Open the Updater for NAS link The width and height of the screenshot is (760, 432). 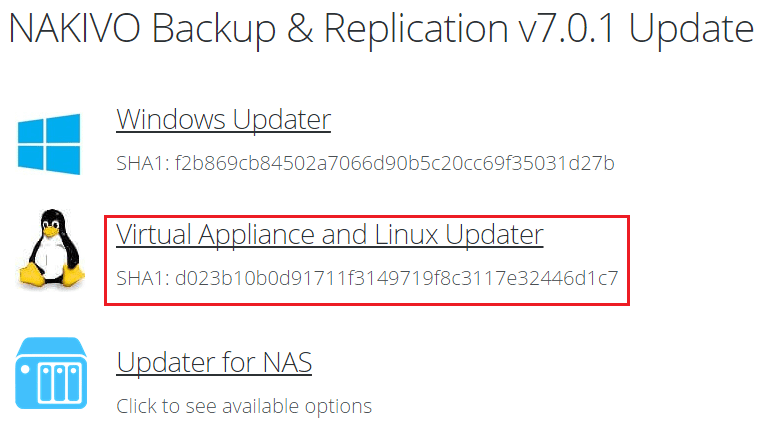[214, 362]
